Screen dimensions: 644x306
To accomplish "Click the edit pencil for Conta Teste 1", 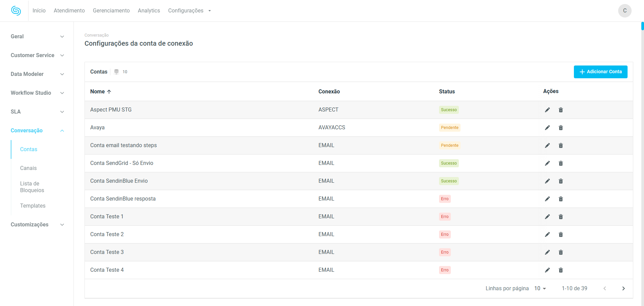I will pyautogui.click(x=547, y=217).
